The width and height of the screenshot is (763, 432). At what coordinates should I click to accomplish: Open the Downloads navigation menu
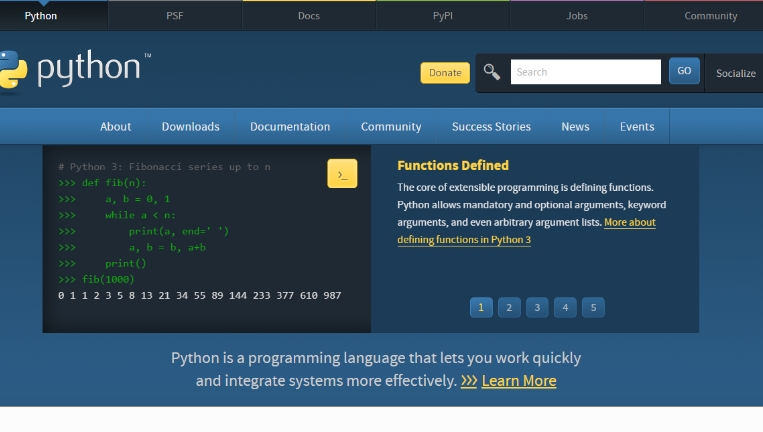point(190,127)
